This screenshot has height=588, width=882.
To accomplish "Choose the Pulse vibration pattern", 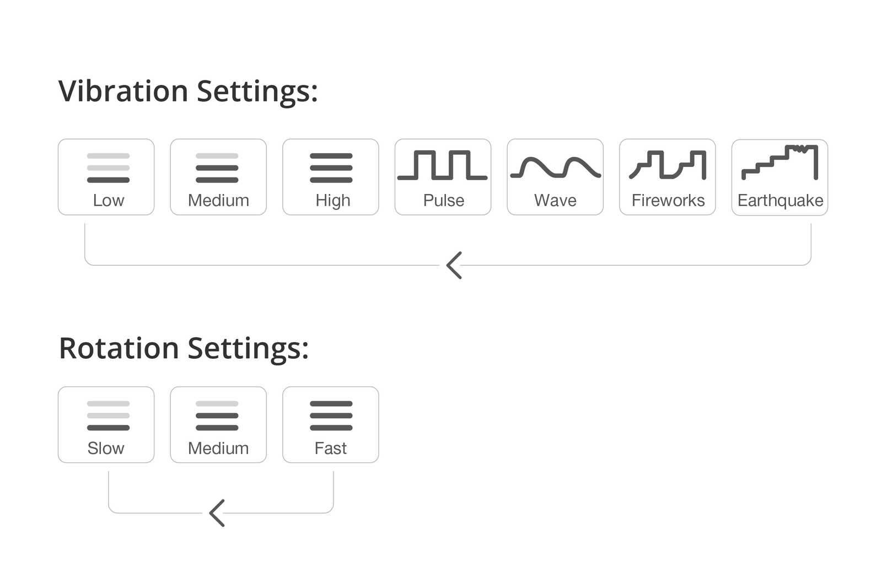I will 443,177.
